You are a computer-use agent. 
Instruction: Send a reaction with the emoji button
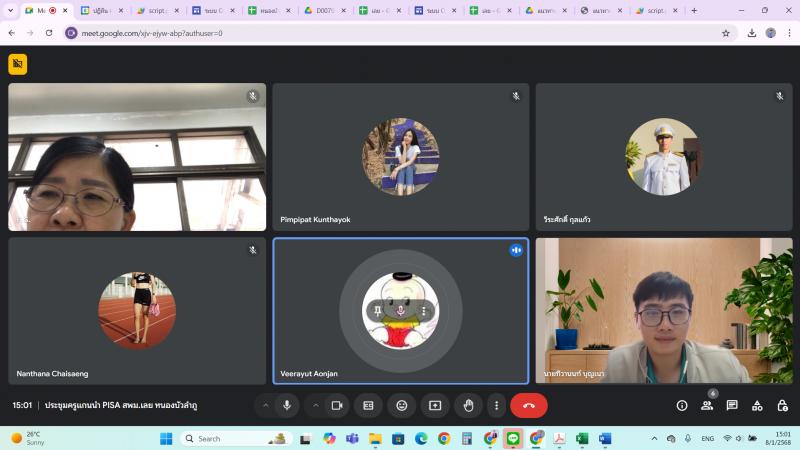click(x=402, y=406)
